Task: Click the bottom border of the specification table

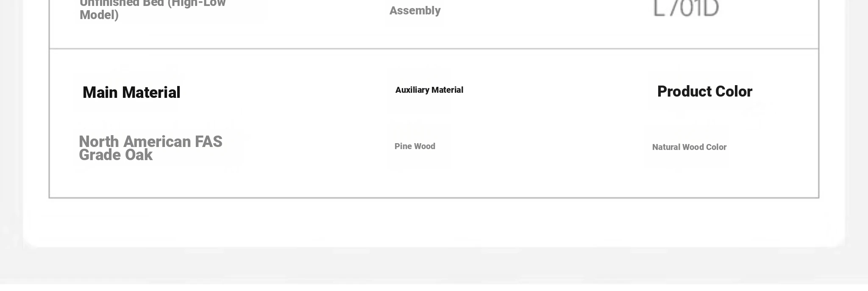Action: [434, 197]
